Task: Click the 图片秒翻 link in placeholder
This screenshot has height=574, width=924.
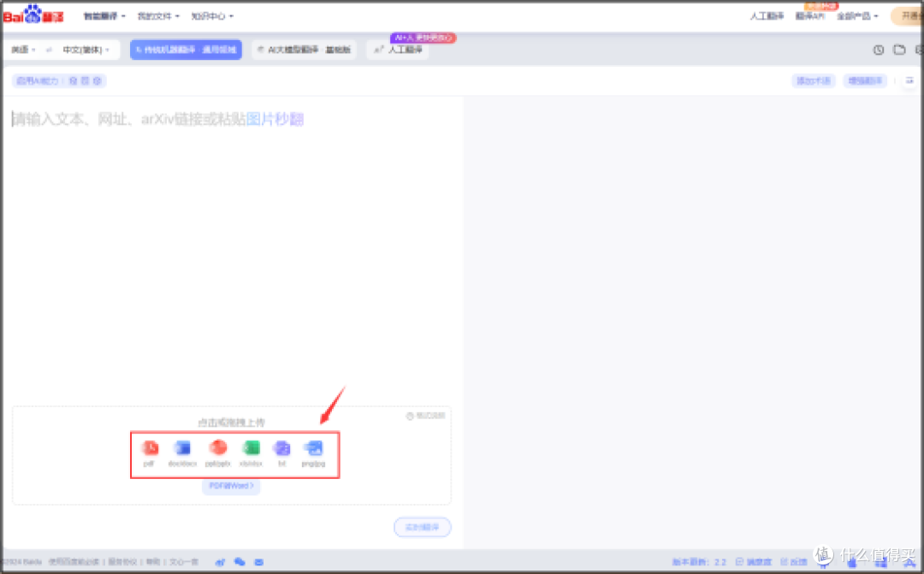Action: (x=275, y=119)
